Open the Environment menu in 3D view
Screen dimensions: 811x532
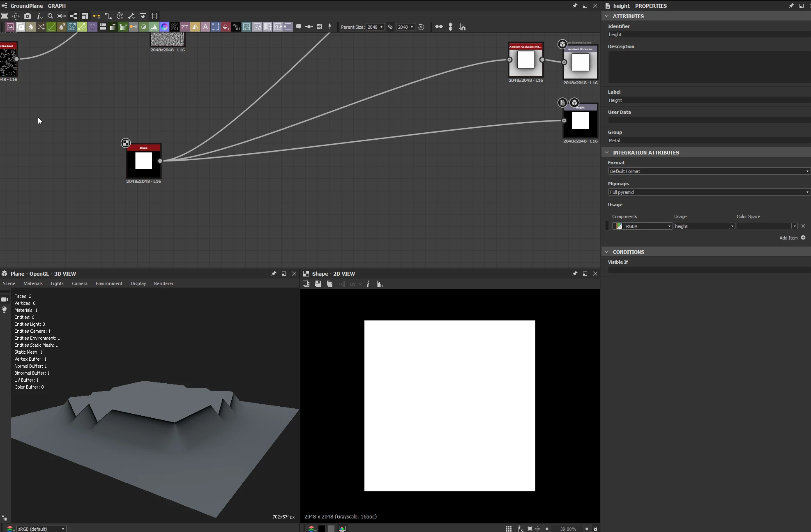[109, 283]
